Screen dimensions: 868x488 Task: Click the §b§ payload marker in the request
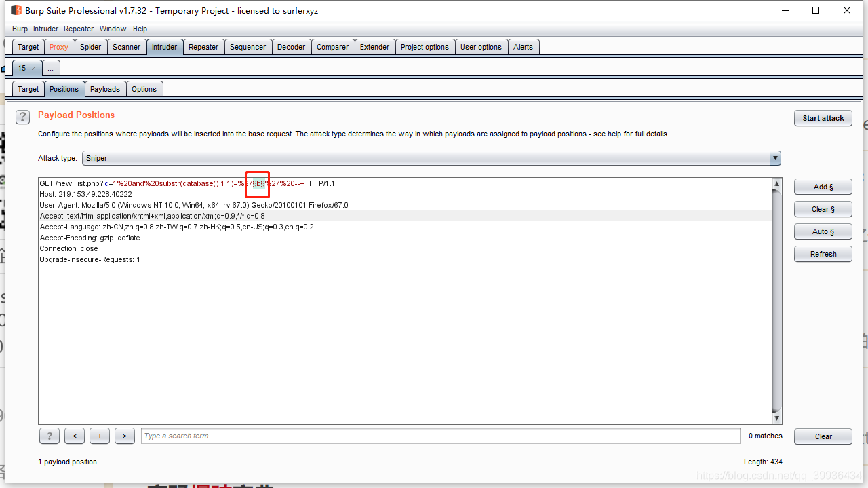[258, 183]
